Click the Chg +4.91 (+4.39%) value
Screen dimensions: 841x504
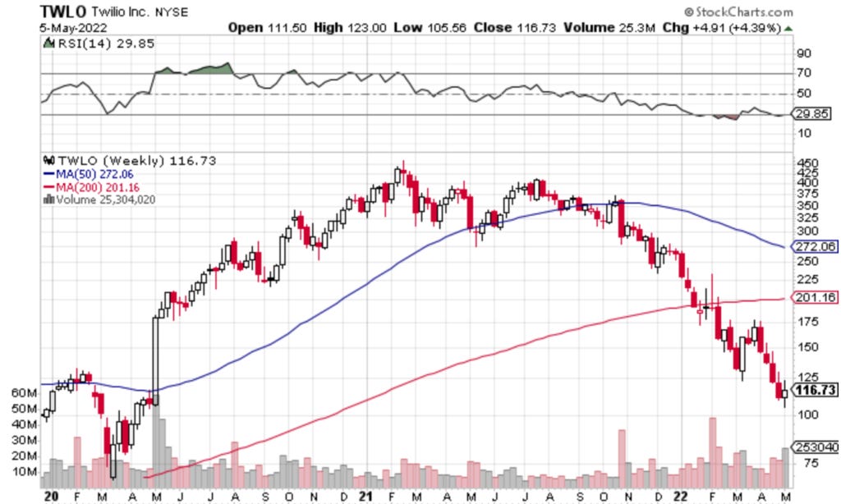[721, 27]
